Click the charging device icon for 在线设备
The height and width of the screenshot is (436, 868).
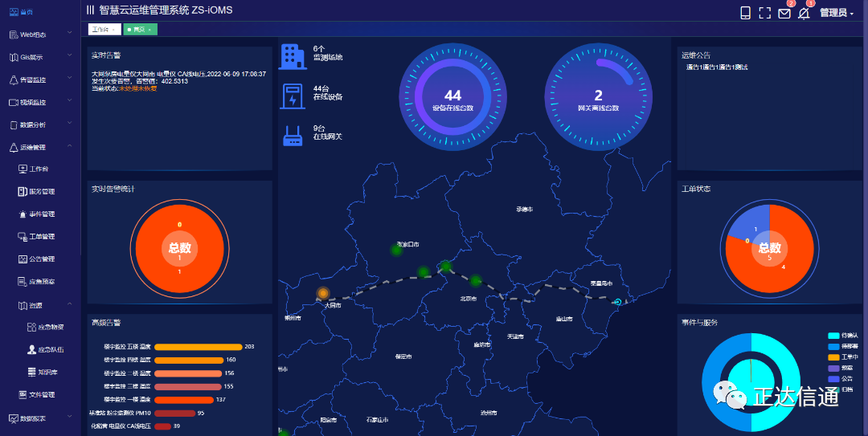click(x=293, y=96)
